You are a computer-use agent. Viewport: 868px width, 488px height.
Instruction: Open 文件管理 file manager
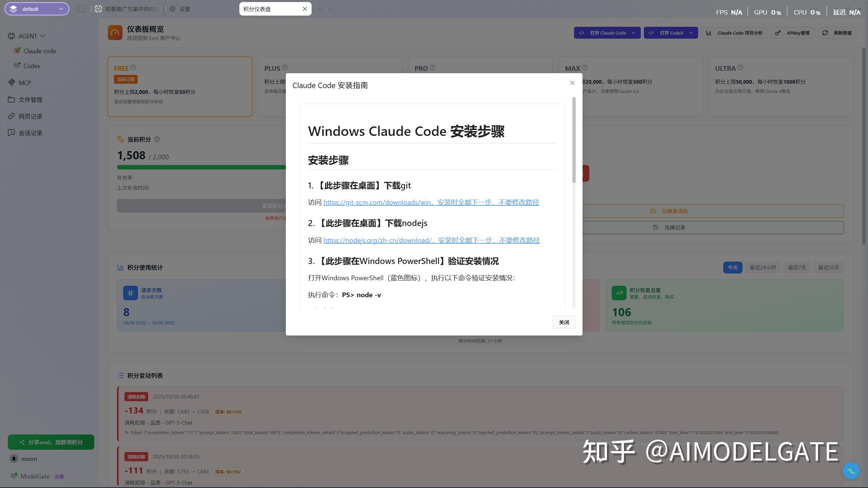click(x=30, y=99)
